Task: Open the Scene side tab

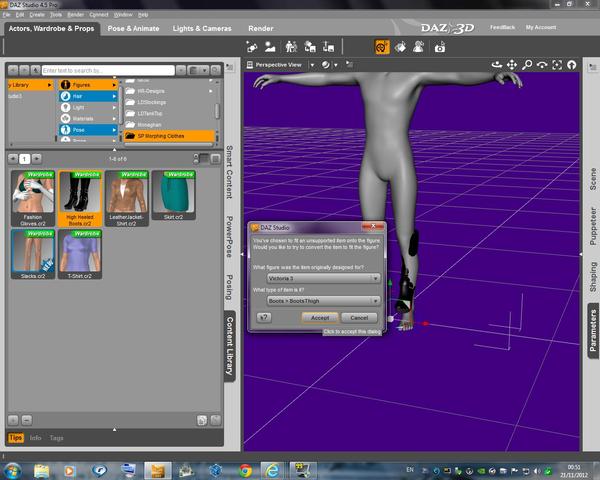Action: tap(593, 179)
